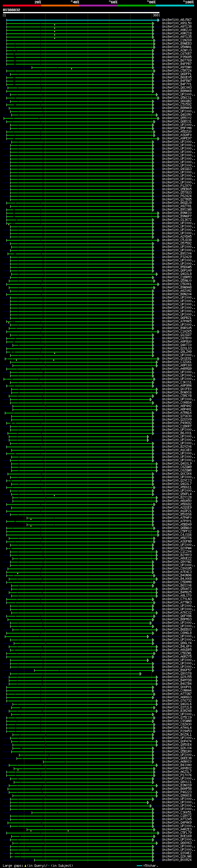The width and height of the screenshot is (197, 868).
Task: Click the cyan ~100% identity legend segment
Action: point(175,6)
